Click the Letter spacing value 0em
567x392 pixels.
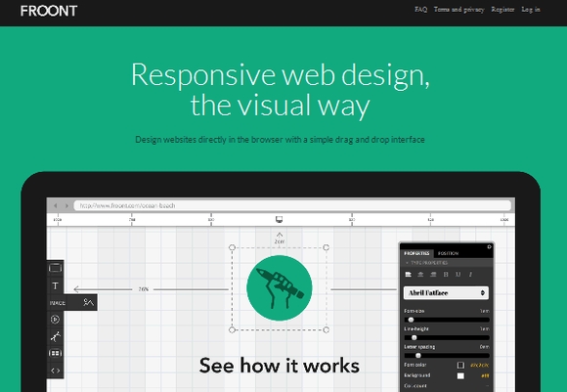click(x=485, y=346)
